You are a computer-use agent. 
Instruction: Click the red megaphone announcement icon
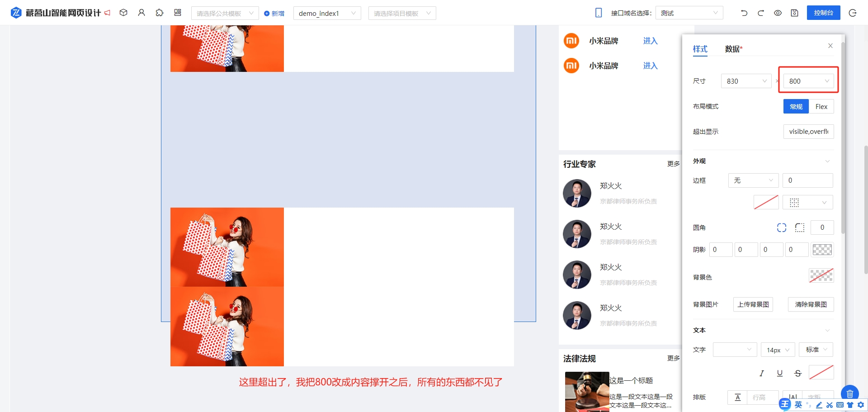pyautogui.click(x=107, y=13)
